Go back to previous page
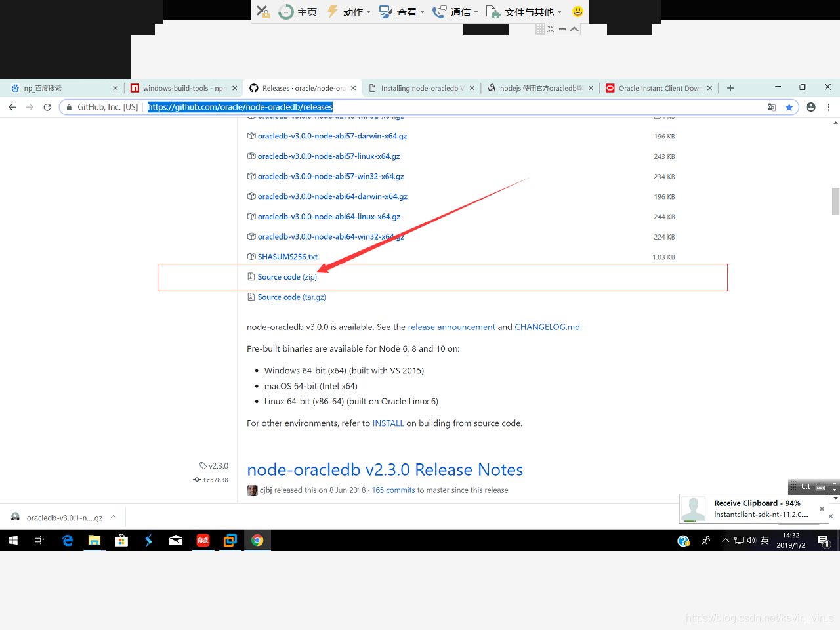 (x=12, y=107)
